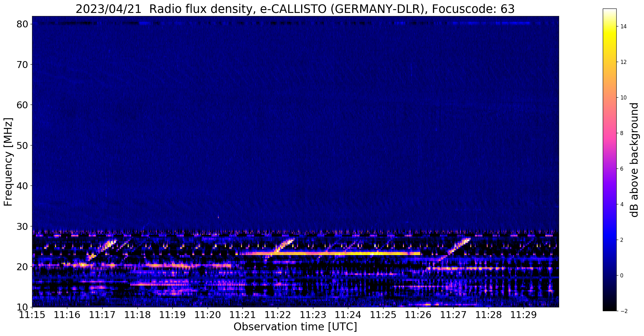Click the 60 MHz frequency tick label
The width and height of the screenshot is (644, 336).
click(x=23, y=105)
